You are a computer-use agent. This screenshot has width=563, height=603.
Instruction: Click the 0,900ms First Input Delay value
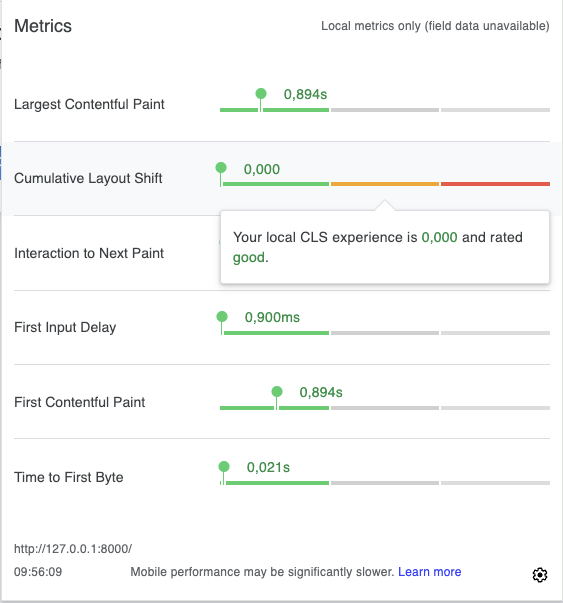tap(272, 317)
